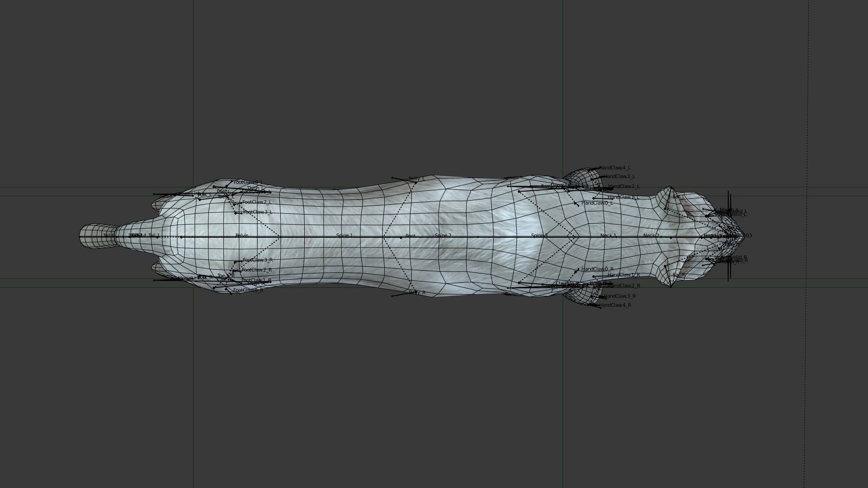This screenshot has width=868, height=488.
Task: Pick the Belly_L bone label
Action: coord(417,178)
